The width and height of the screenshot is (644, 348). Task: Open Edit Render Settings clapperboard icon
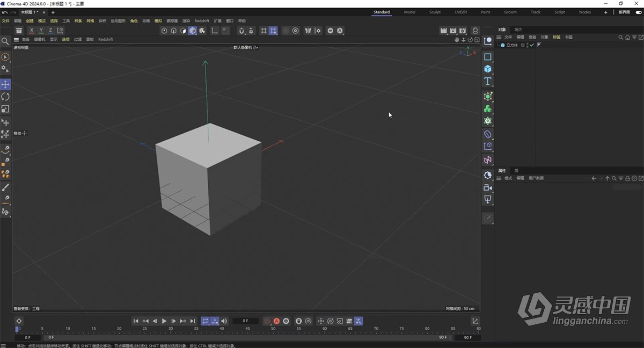(463, 31)
